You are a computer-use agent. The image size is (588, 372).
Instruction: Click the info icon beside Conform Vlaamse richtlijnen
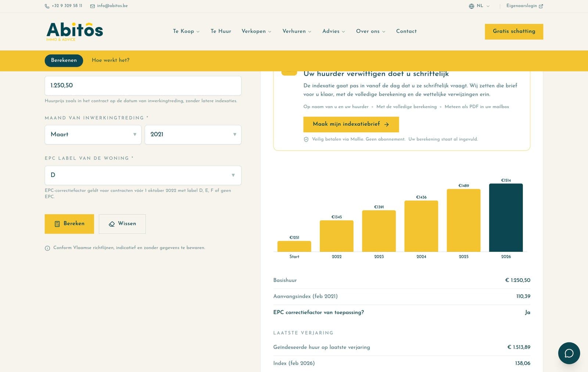coord(47,248)
